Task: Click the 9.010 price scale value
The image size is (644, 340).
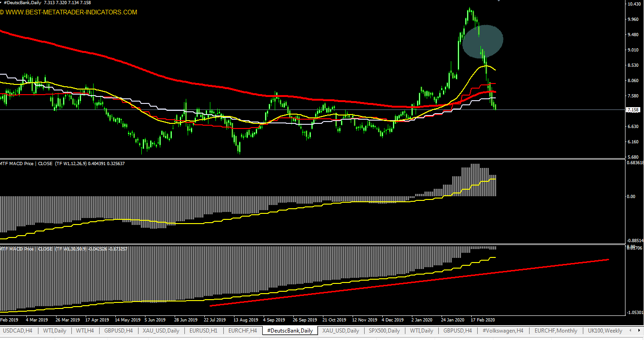Action: coord(634,50)
